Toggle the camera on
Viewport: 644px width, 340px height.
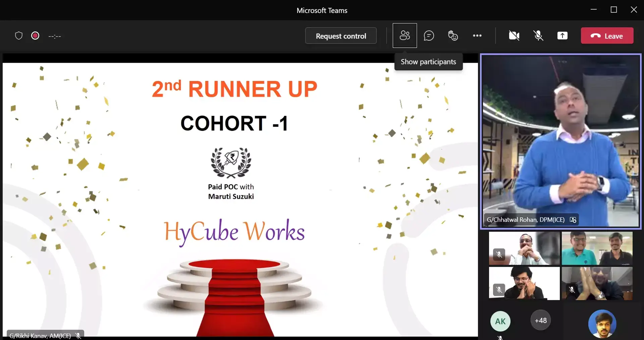coord(514,36)
